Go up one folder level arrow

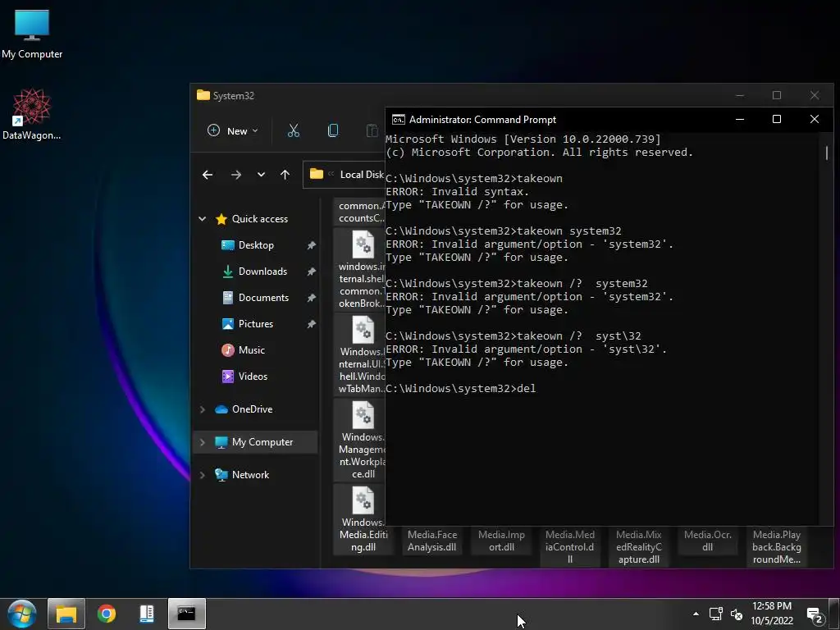pos(285,175)
